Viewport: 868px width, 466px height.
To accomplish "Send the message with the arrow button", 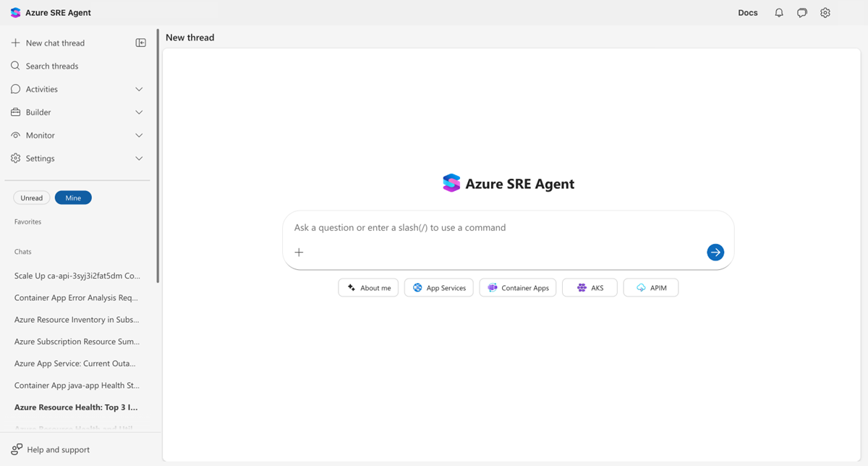I will pyautogui.click(x=715, y=252).
